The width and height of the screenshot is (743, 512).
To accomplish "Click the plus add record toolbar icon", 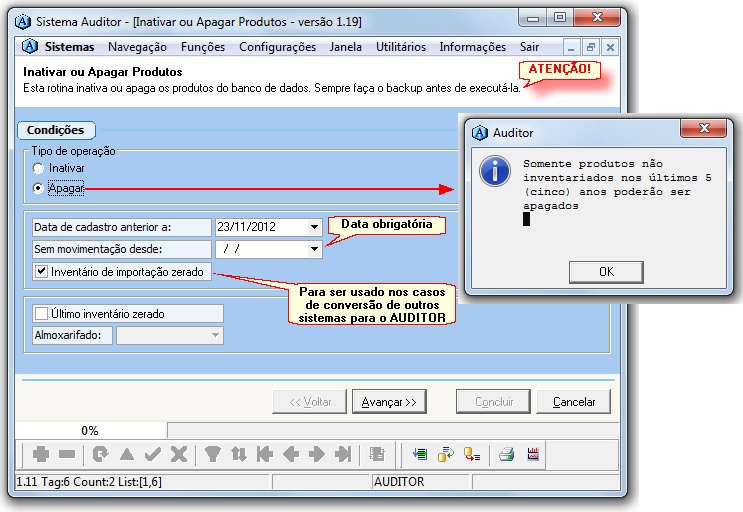I will coord(41,454).
